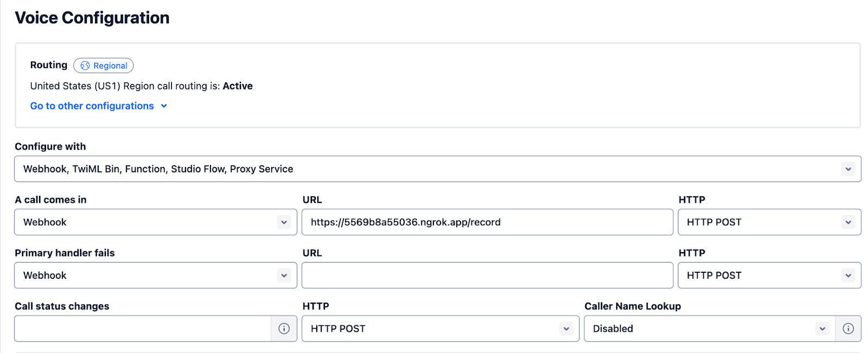Click info icon for Call status changes
This screenshot has height=353, width=868.
point(284,329)
